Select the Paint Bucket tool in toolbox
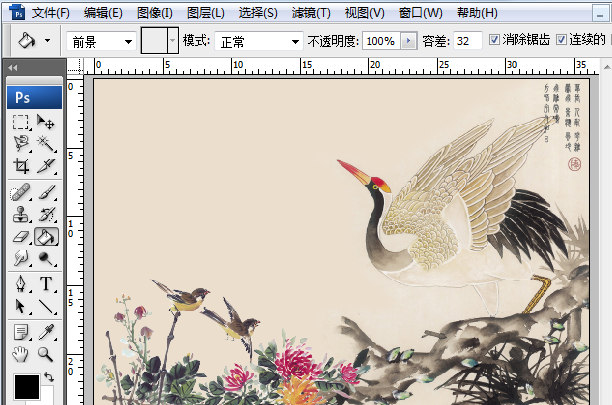Screen dimensions: 612x405 [x=46, y=236]
